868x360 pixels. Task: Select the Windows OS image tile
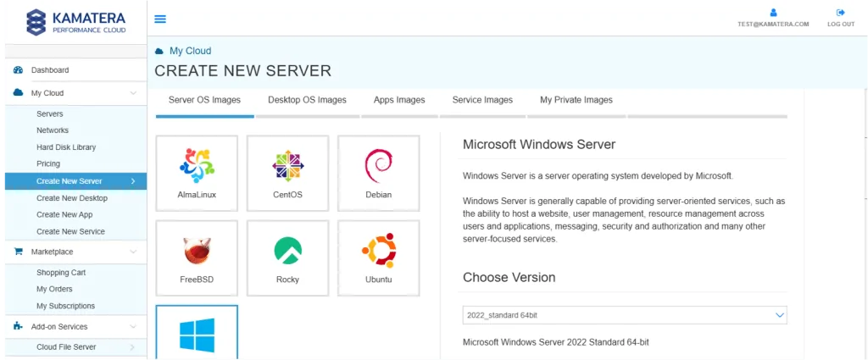coord(197,332)
